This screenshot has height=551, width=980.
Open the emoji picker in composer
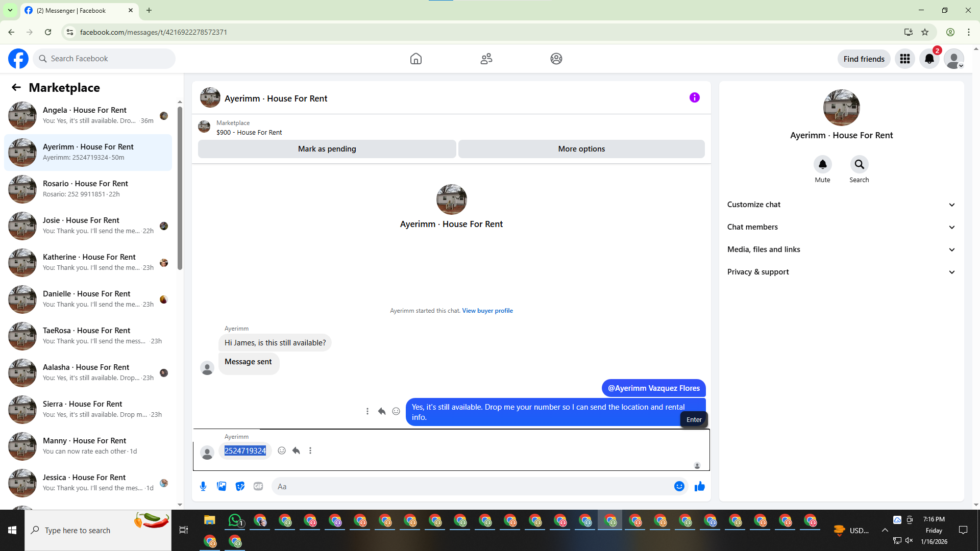point(679,486)
